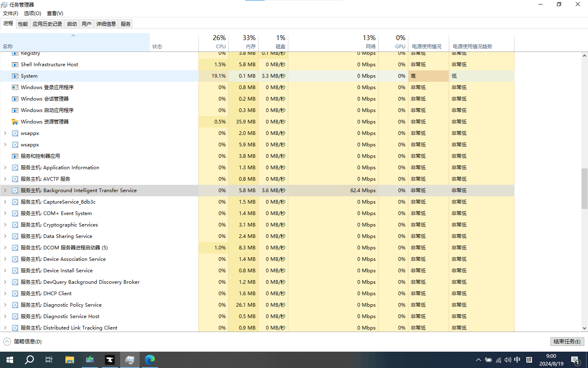Select the 62.4 Mbps network cell

click(x=333, y=191)
